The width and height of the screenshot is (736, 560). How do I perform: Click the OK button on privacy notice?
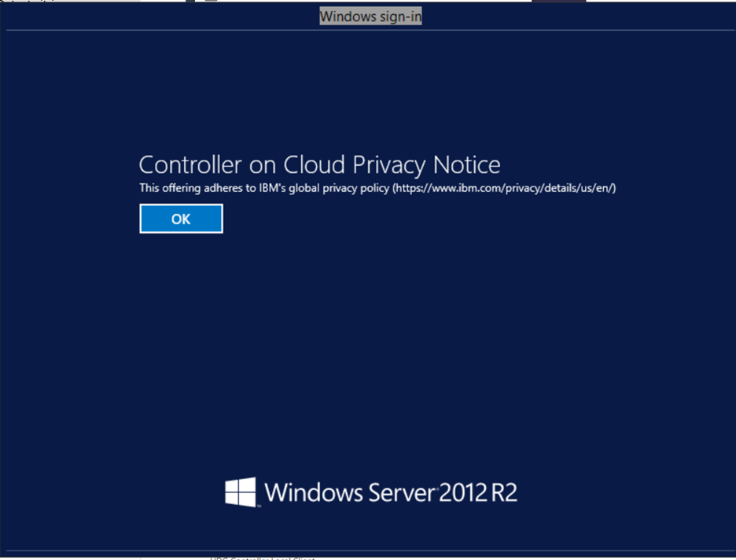(181, 219)
